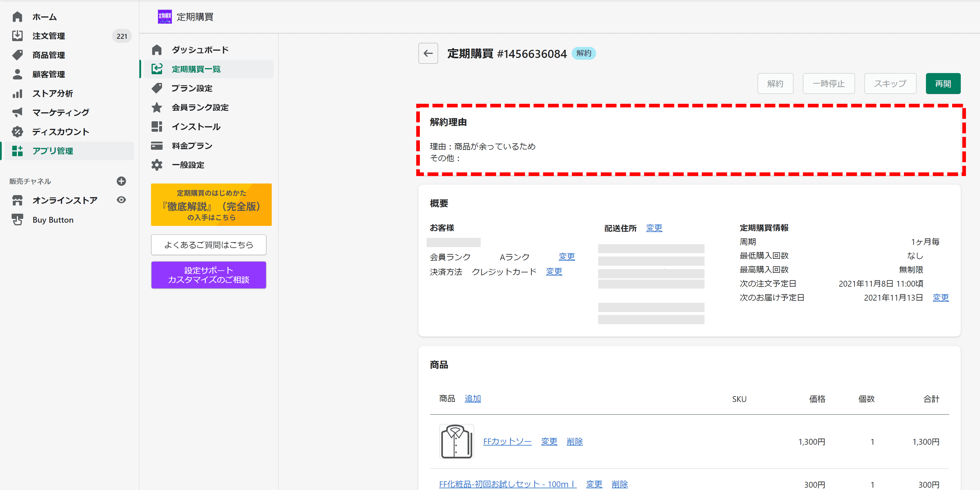Click よくあるご質問はこちら button
Image resolution: width=980 pixels, height=490 pixels.
pyautogui.click(x=209, y=245)
